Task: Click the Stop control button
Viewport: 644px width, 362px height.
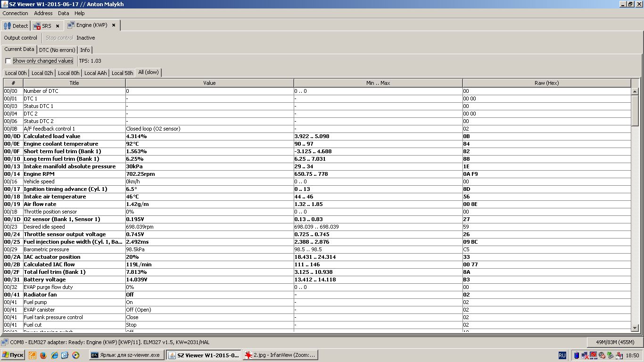Action: 59,38
